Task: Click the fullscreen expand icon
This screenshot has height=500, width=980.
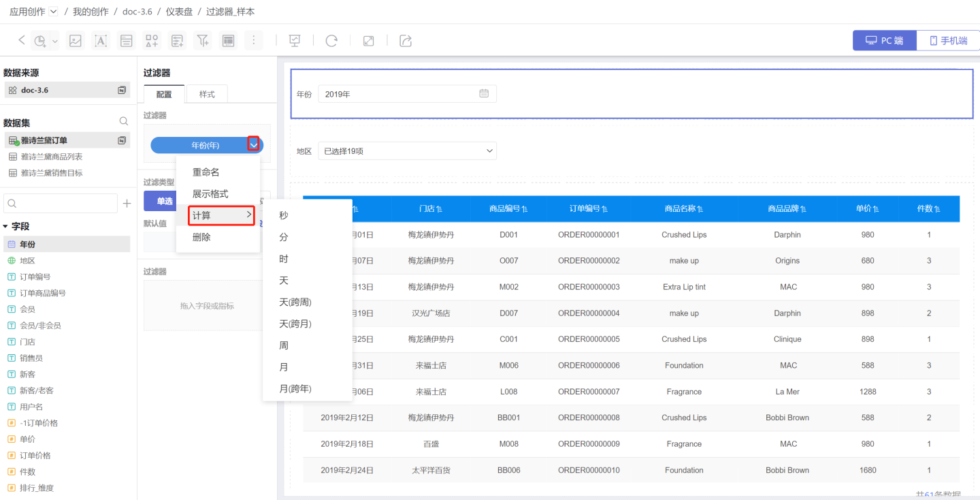Action: click(x=368, y=41)
